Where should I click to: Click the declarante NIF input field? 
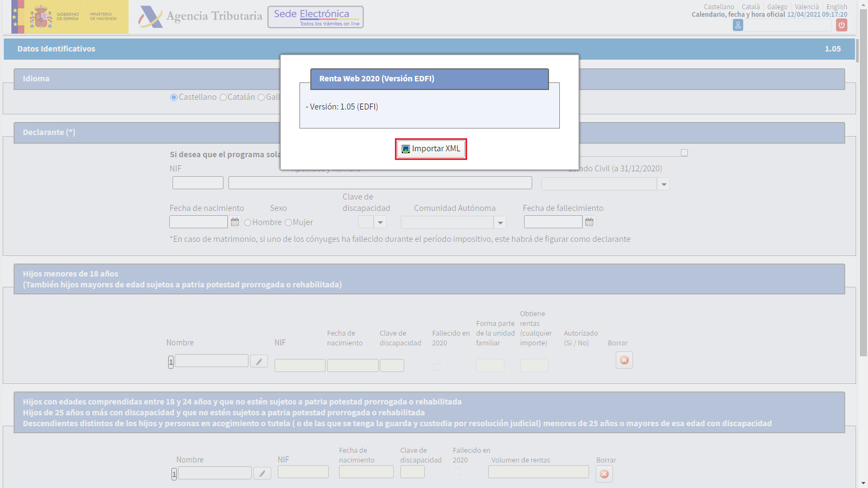198,183
